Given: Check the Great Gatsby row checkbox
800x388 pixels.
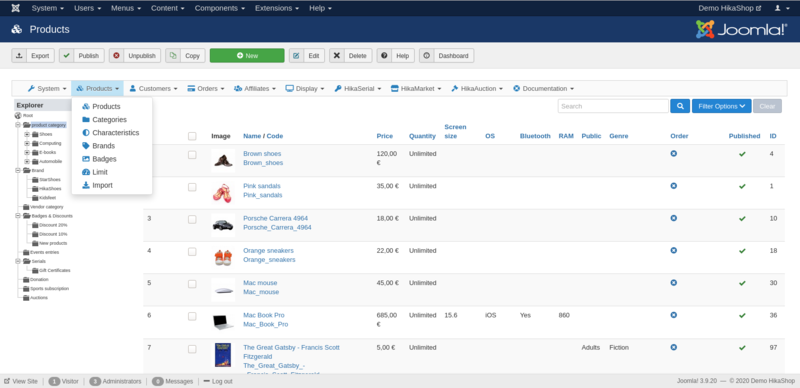Looking at the screenshot, I should [x=192, y=349].
